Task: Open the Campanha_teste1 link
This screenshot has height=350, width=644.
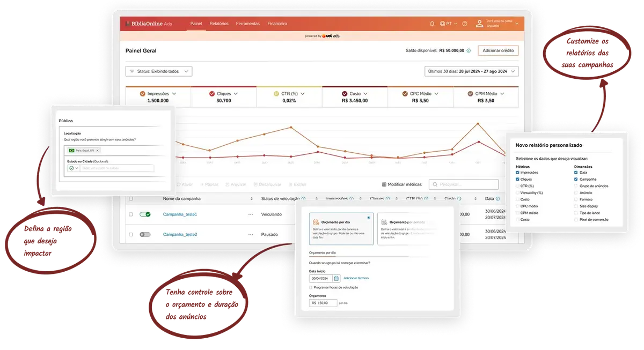Action: click(180, 214)
